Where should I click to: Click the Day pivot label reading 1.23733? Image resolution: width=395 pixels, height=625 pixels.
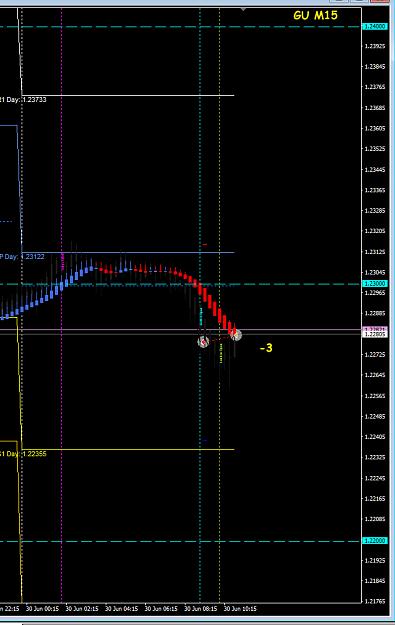(23, 100)
